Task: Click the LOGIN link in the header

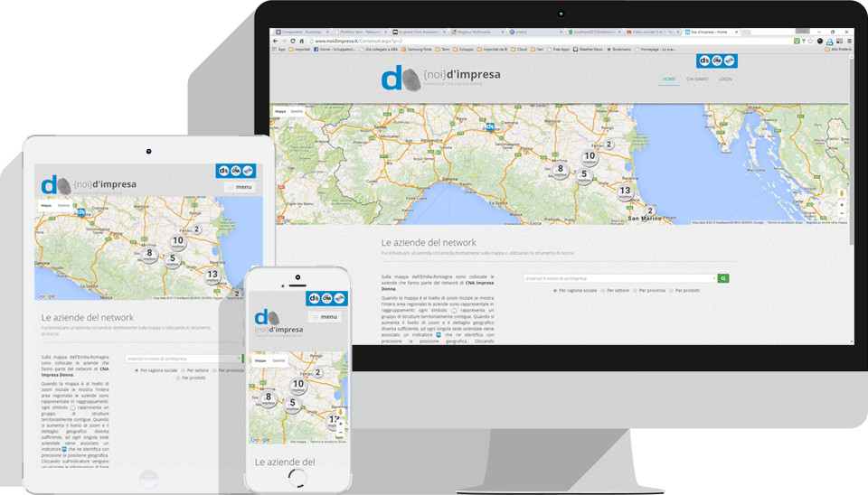Action: point(725,79)
